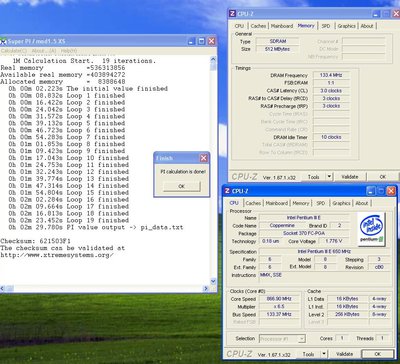Click the FSB:DRAM ratio value 1:1
The height and width of the screenshot is (364, 400).
(331, 83)
